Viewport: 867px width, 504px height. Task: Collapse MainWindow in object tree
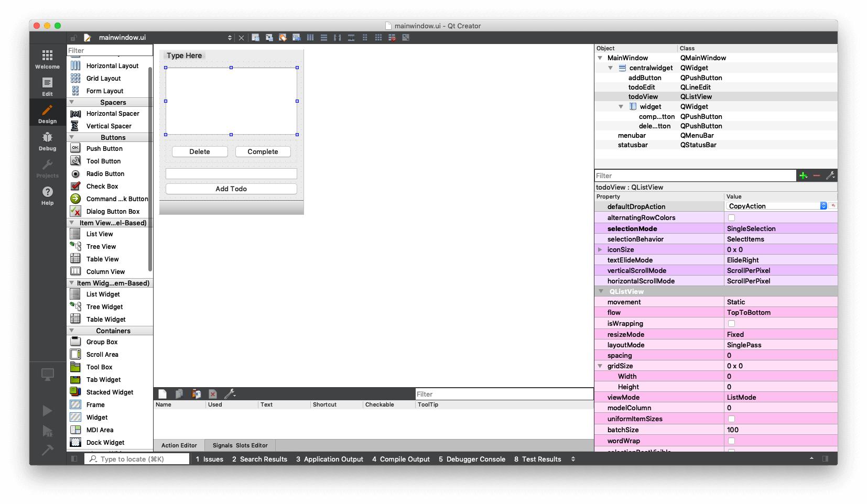point(600,58)
